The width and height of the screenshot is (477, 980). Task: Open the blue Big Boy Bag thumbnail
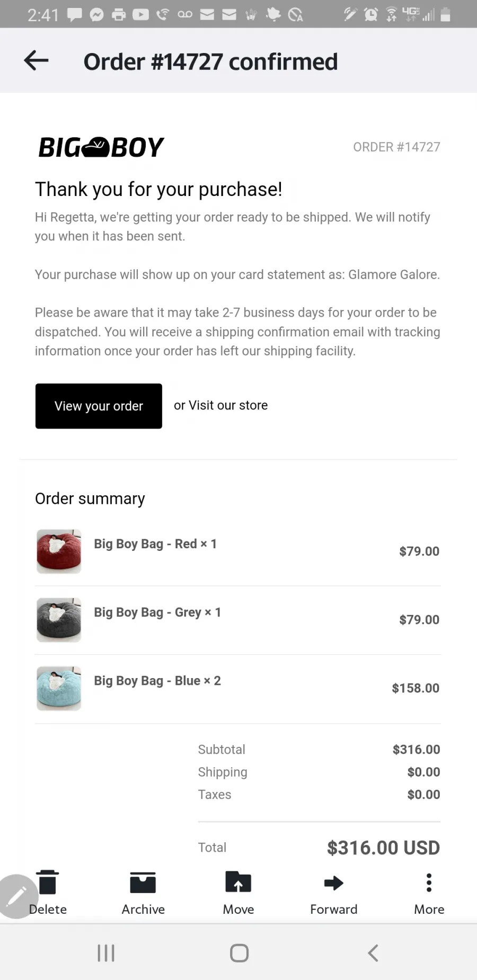pyautogui.click(x=59, y=688)
